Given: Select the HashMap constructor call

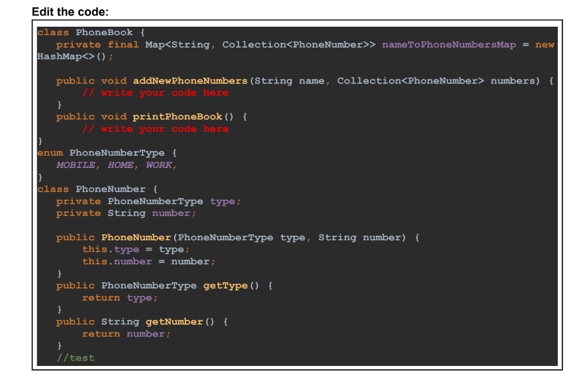Looking at the screenshot, I should [x=72, y=56].
